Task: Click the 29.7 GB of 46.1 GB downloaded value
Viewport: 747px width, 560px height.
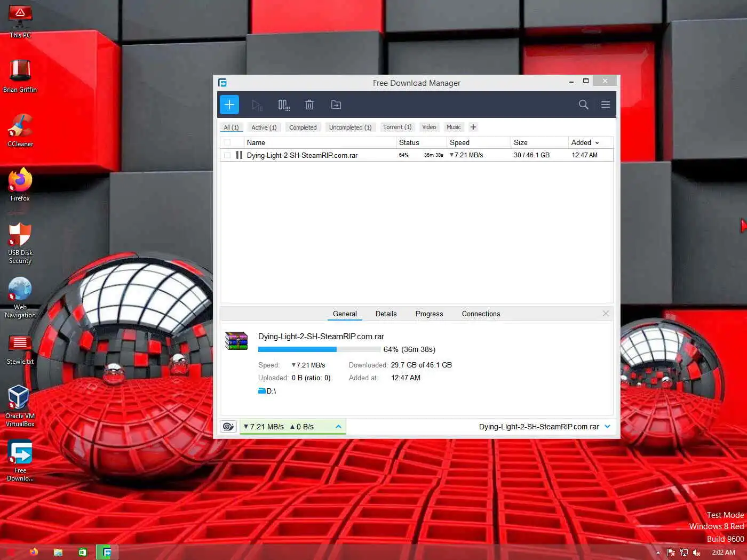Action: (x=422, y=365)
